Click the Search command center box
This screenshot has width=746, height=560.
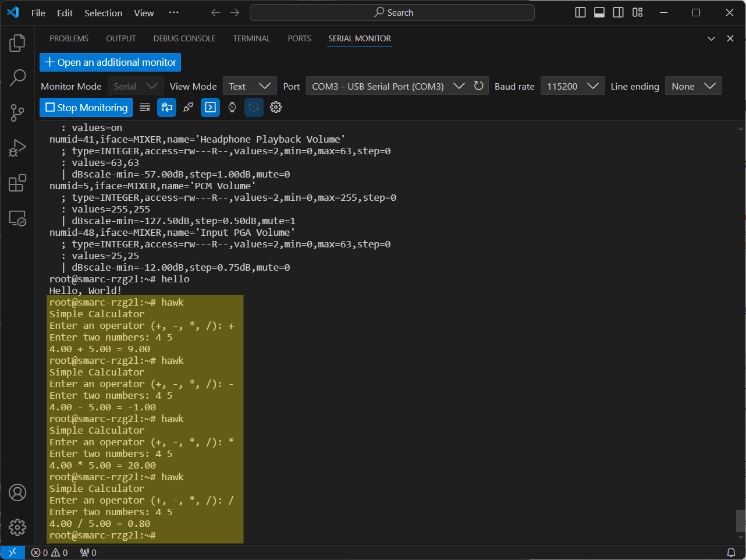pos(392,13)
